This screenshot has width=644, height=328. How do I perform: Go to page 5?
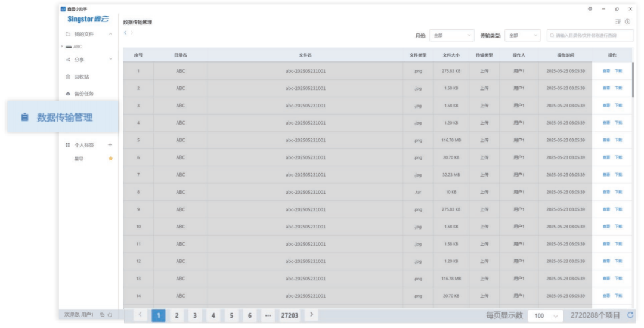point(231,315)
